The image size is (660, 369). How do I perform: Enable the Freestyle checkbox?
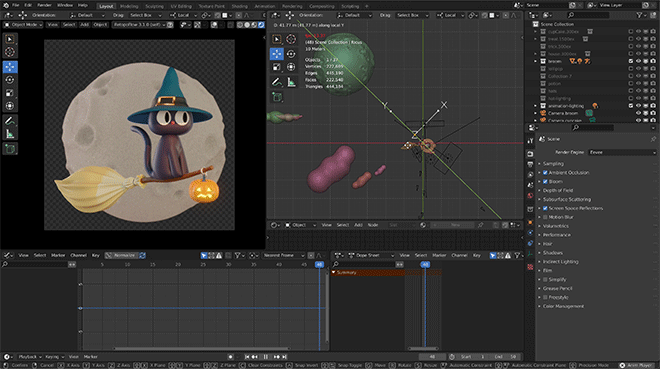pos(545,297)
